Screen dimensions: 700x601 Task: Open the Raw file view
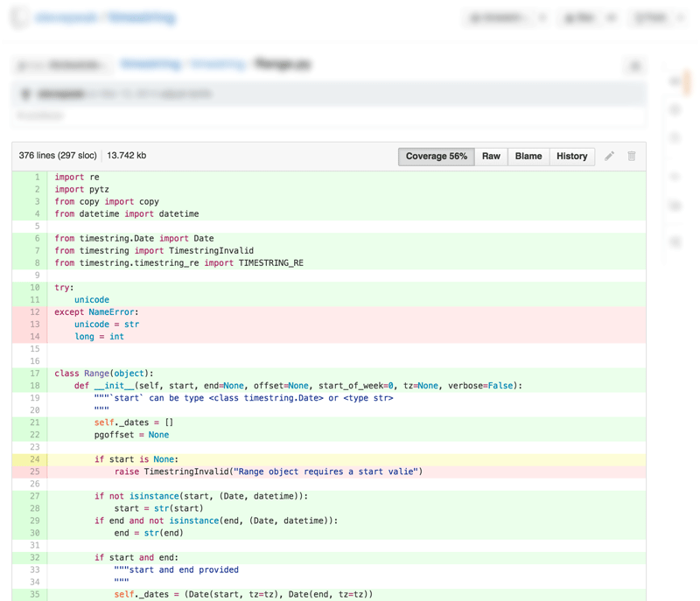coord(491,157)
